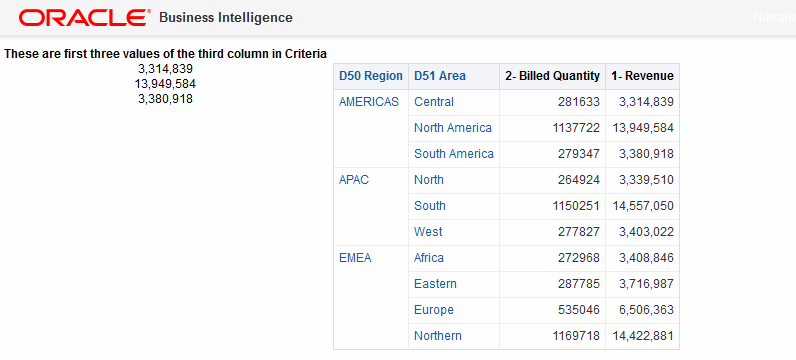Open the AMERICAS region link
The width and height of the screenshot is (796, 360).
(x=369, y=102)
